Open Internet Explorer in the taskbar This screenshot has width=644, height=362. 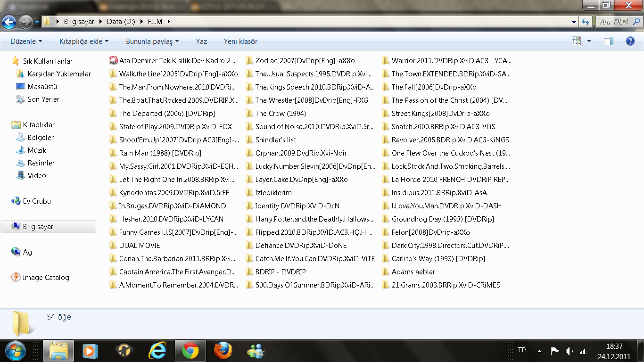[157, 351]
